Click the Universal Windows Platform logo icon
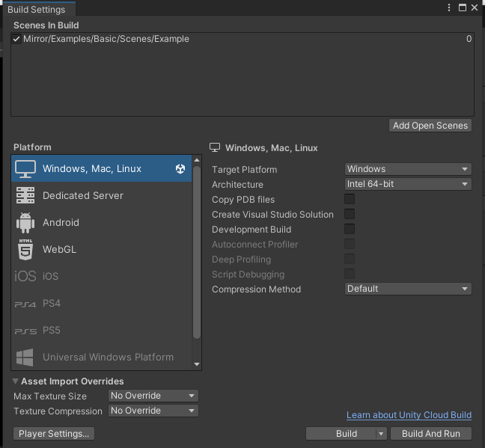This screenshot has width=485, height=448. tap(25, 358)
